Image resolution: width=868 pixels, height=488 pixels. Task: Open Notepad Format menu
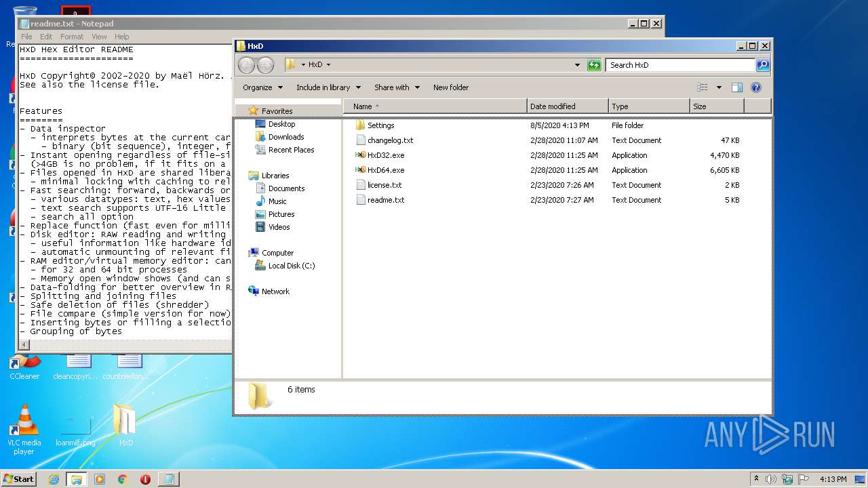click(x=72, y=37)
